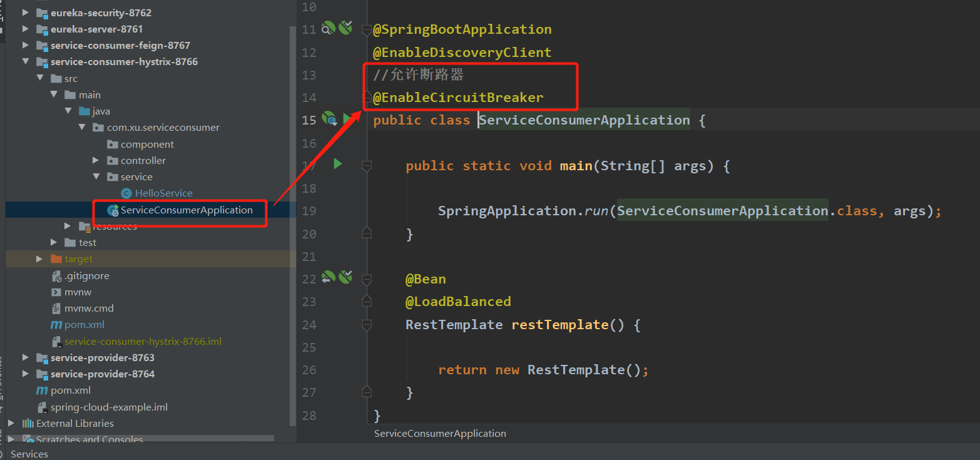Collapse com.xu.serviceconsumer package
This screenshot has height=460, width=980.
click(82, 127)
